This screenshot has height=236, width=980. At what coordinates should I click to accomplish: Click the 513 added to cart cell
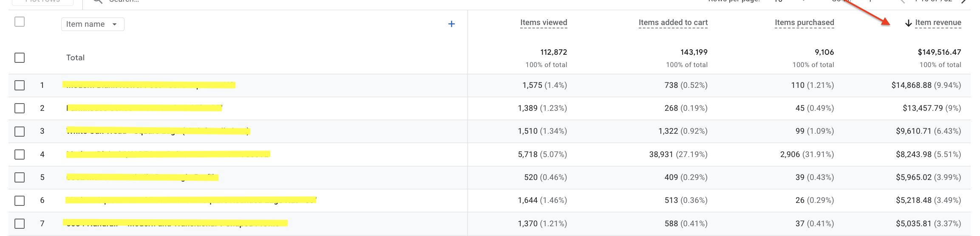coord(686,200)
